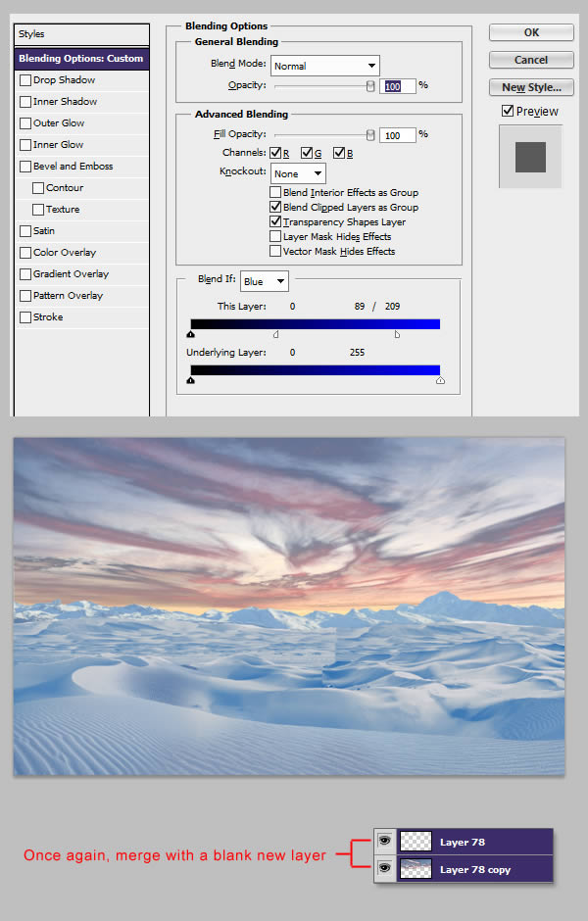Enable the Inner Glow checkbox
Screen dimensions: 588x921
(25, 144)
